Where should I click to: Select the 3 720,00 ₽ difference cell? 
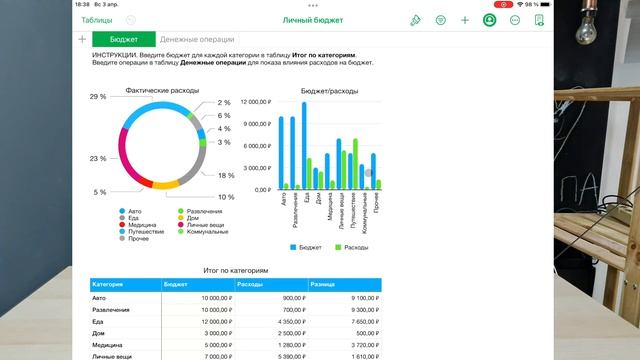pyautogui.click(x=345, y=345)
